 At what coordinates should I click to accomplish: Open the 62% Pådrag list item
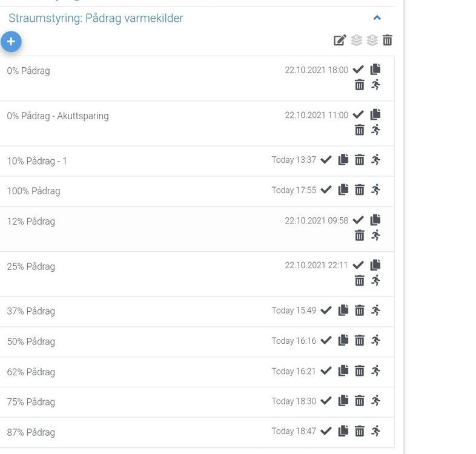pos(31,372)
